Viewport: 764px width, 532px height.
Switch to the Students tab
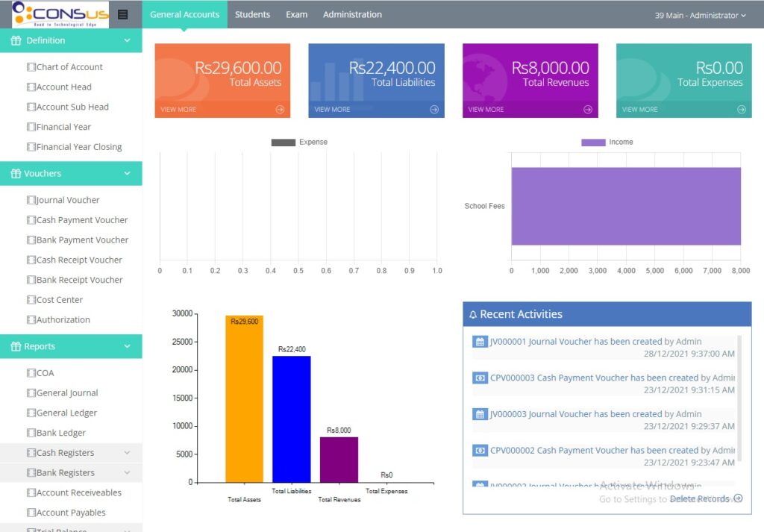(252, 14)
